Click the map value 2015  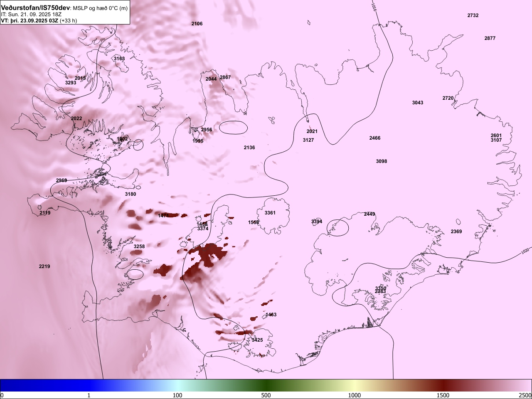click(80, 78)
